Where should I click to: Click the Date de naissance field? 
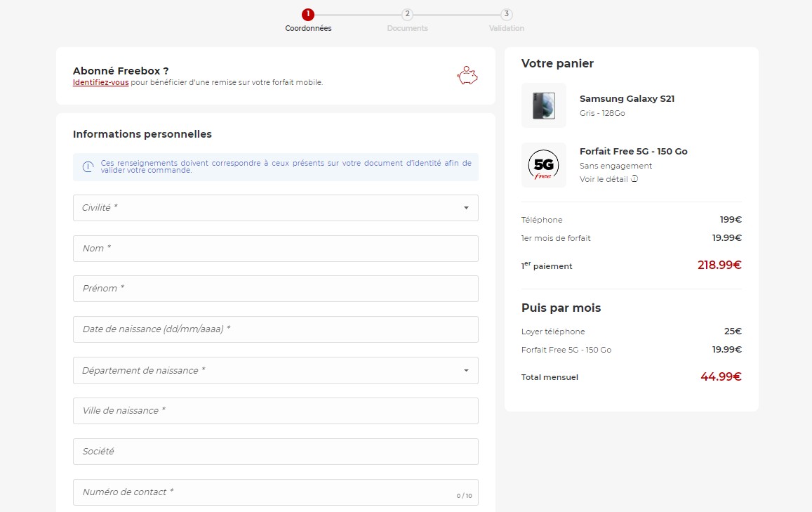(275, 329)
